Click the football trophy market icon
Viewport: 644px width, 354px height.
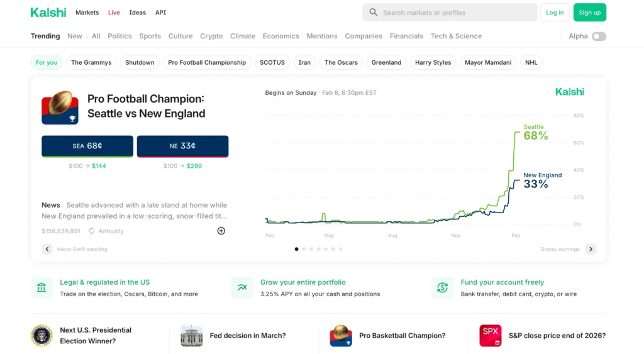tap(60, 108)
